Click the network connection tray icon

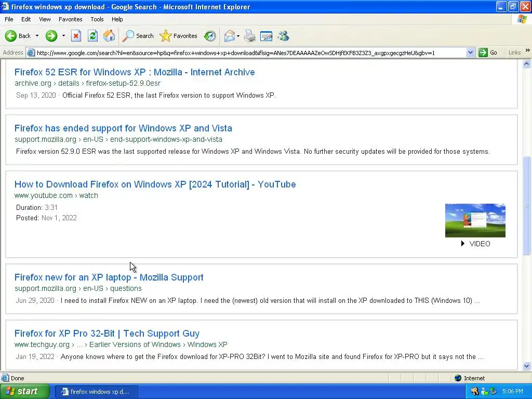[x=485, y=392]
